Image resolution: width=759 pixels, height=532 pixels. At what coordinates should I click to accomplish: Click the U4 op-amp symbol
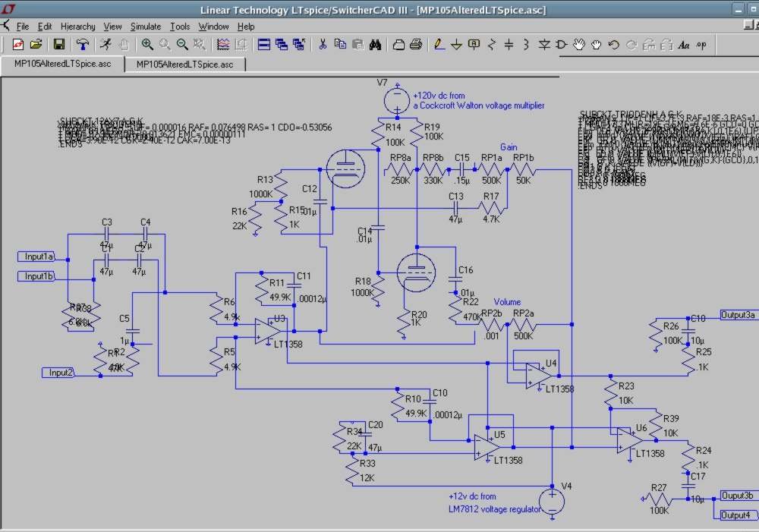tap(539, 376)
